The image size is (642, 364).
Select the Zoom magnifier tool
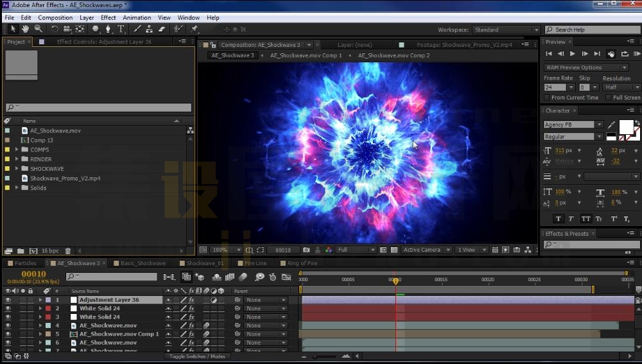point(39,29)
